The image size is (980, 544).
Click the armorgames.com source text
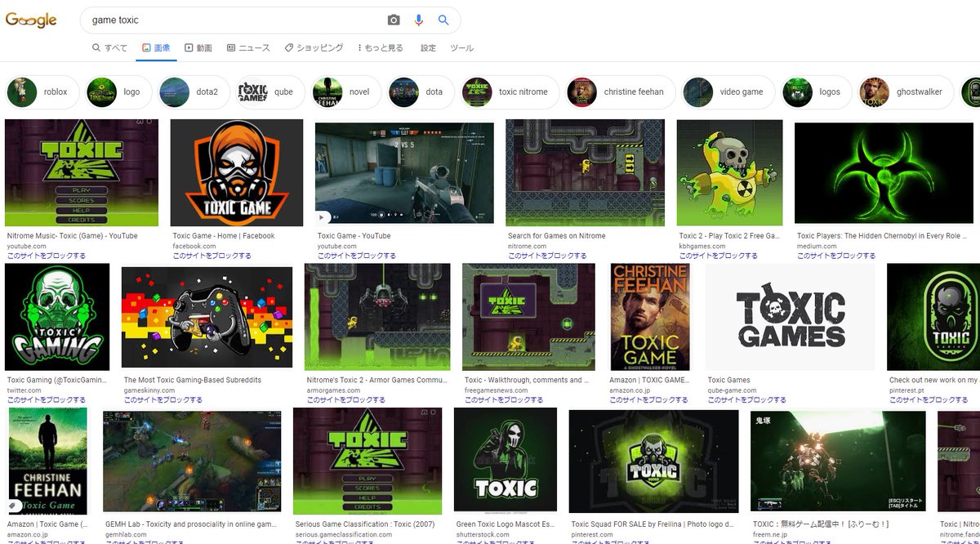coord(332,390)
